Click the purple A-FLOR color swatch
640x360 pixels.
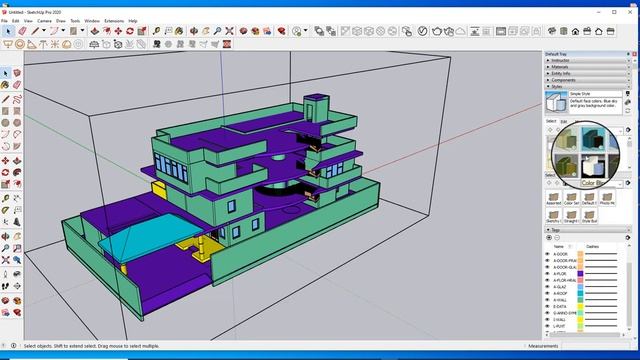580,273
